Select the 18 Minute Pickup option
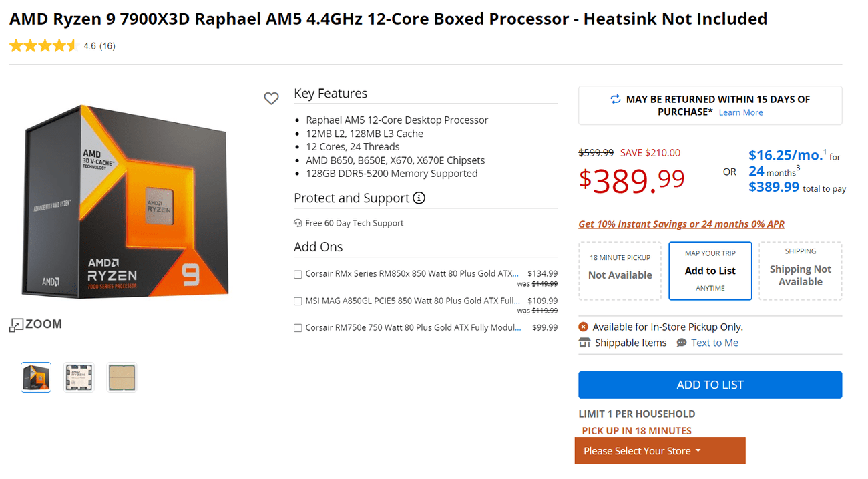This screenshot has height=479, width=868. click(x=620, y=271)
